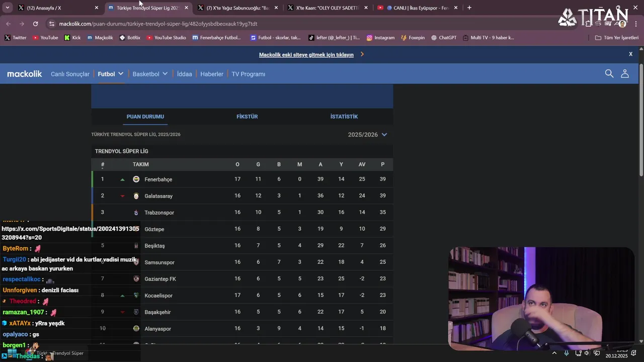
Task: Open the YouTube Studio bookmark
Action: coord(166,38)
